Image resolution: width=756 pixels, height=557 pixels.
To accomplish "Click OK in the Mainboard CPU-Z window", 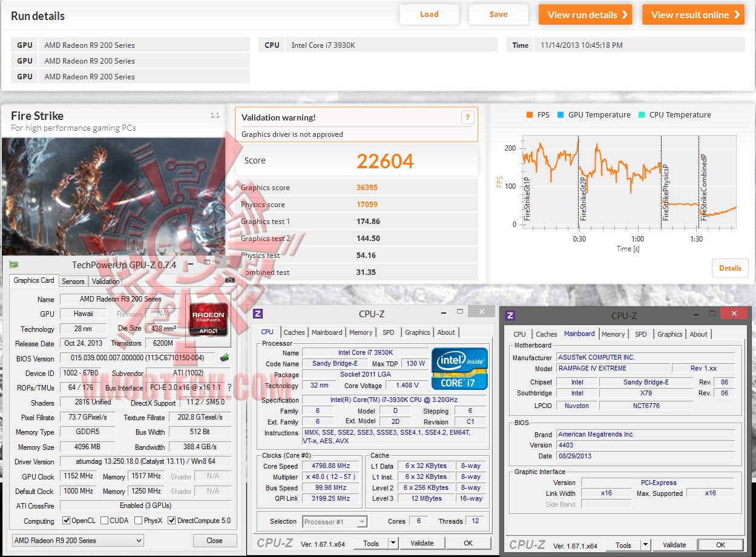I will pos(721,545).
